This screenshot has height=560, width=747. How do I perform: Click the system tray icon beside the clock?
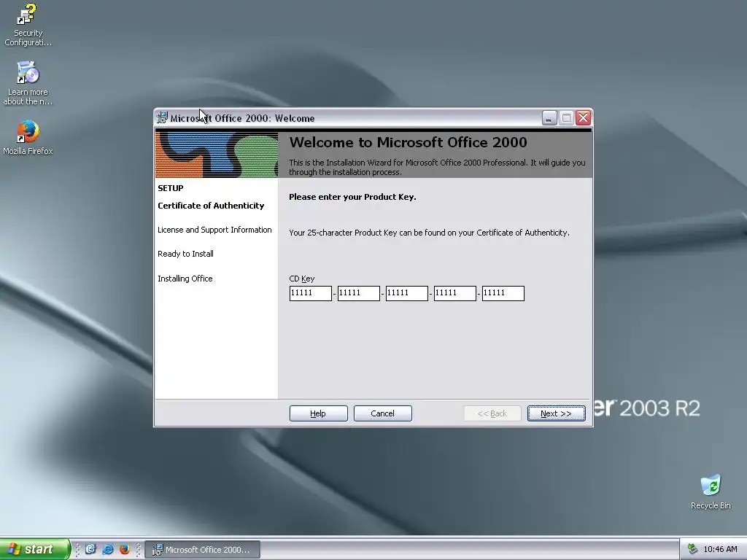click(x=692, y=549)
